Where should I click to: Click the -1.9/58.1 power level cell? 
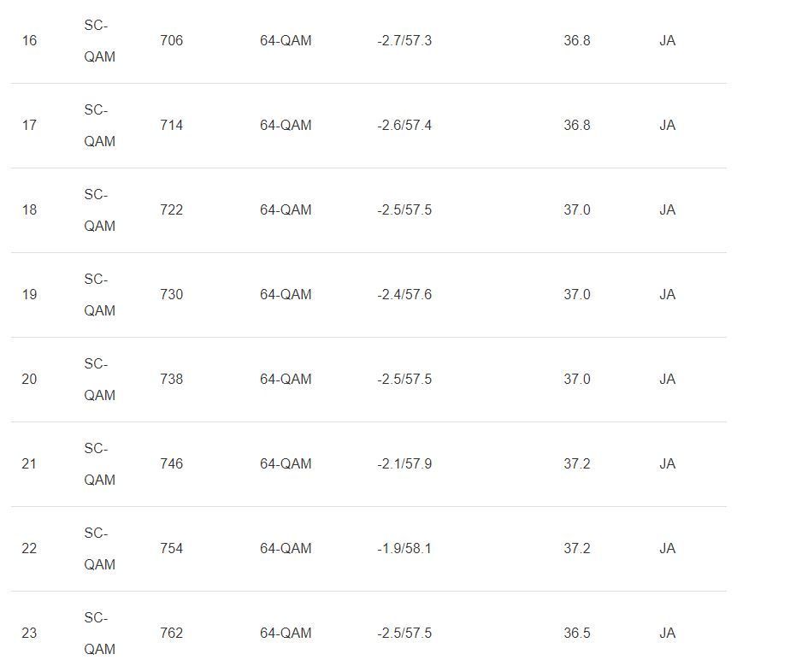point(404,548)
